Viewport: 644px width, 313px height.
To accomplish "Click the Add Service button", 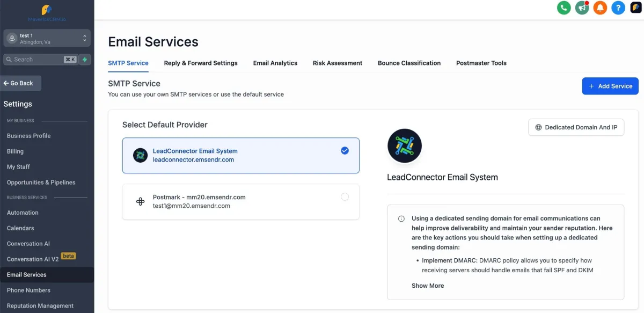I will tap(610, 86).
